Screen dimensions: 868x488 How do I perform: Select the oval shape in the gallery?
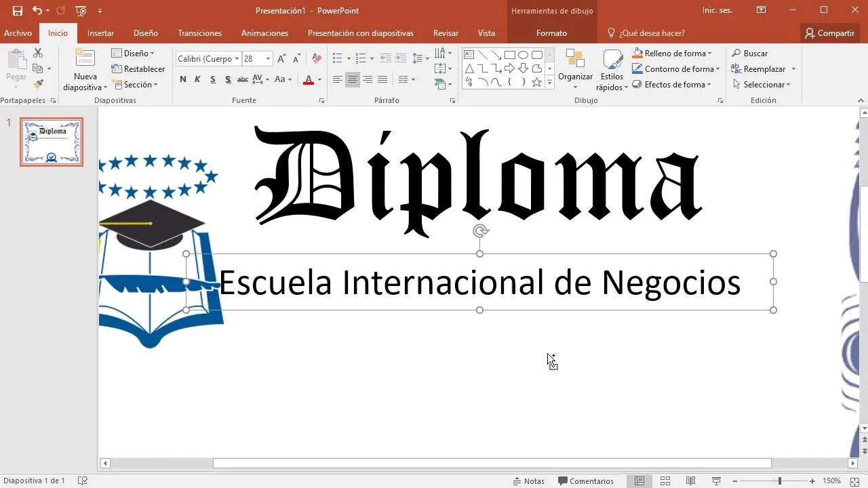point(524,55)
